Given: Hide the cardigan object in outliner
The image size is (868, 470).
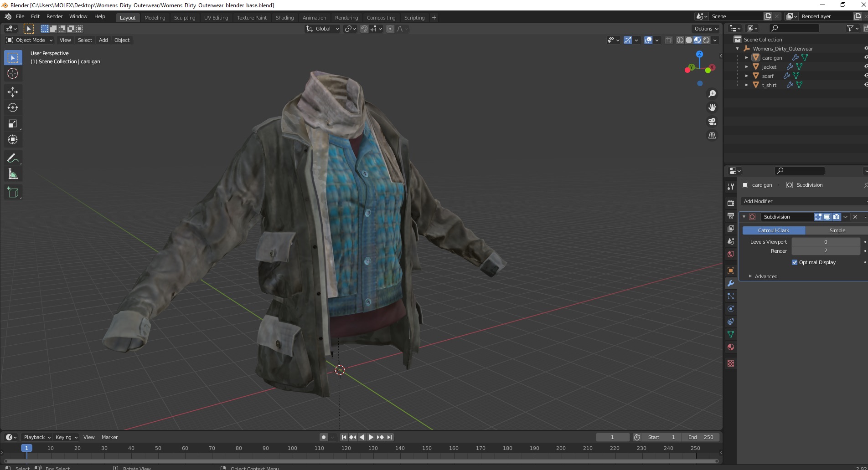Looking at the screenshot, I should (x=865, y=57).
